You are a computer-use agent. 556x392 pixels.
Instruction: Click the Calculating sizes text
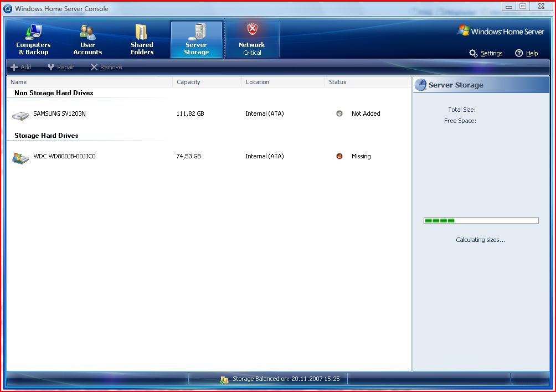pyautogui.click(x=481, y=240)
